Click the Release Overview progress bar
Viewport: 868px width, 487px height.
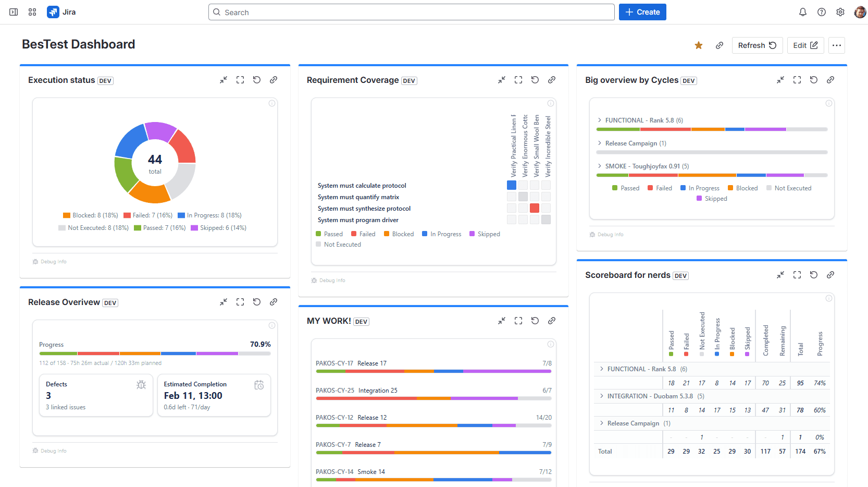pos(155,354)
